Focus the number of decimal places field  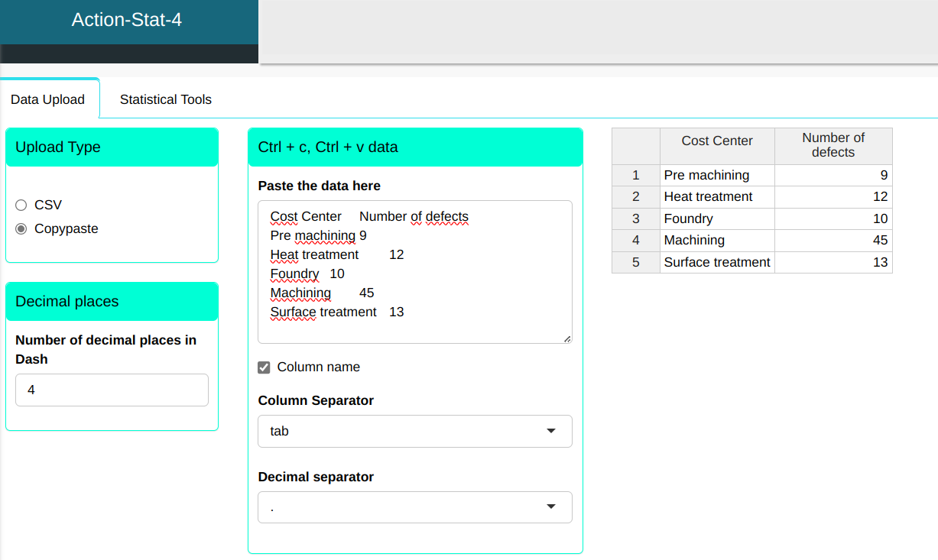pyautogui.click(x=112, y=390)
